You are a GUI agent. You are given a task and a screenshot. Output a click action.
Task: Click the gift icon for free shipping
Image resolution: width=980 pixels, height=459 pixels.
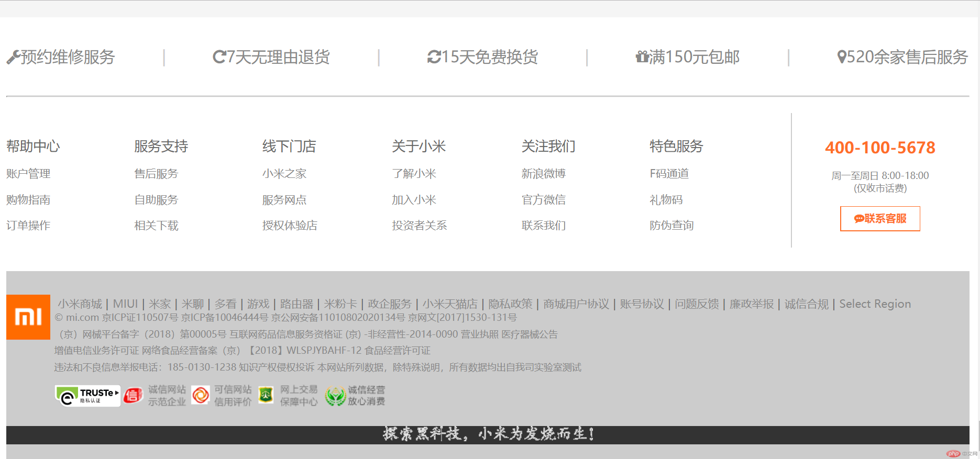coord(642,57)
